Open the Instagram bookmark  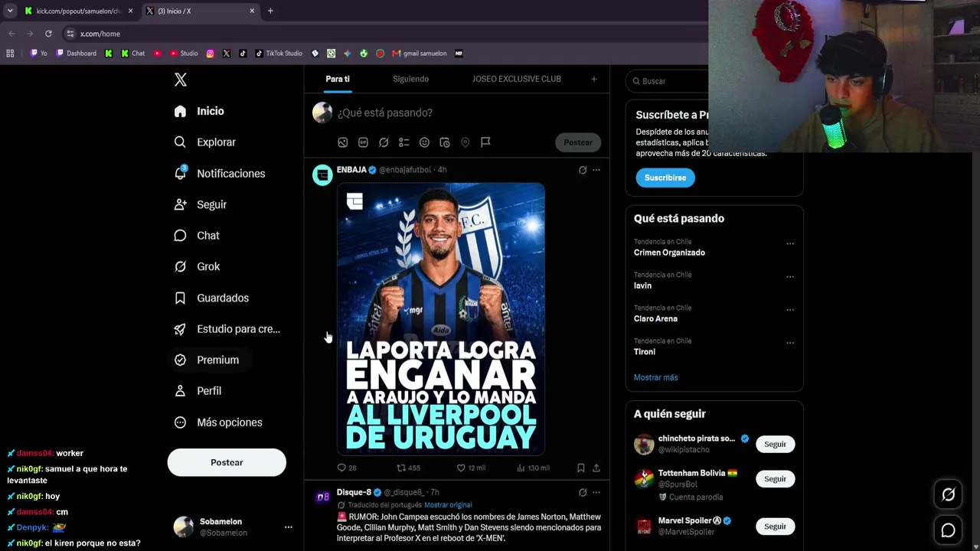211,54
